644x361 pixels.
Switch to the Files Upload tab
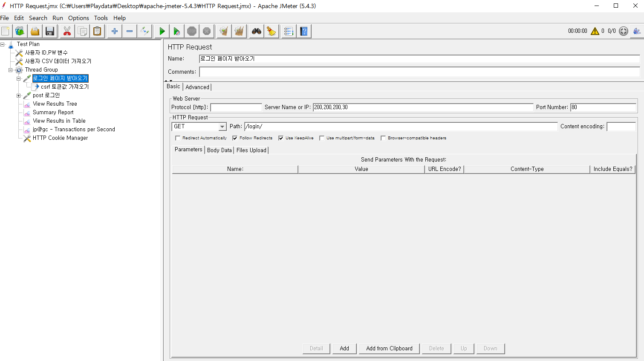click(x=251, y=150)
